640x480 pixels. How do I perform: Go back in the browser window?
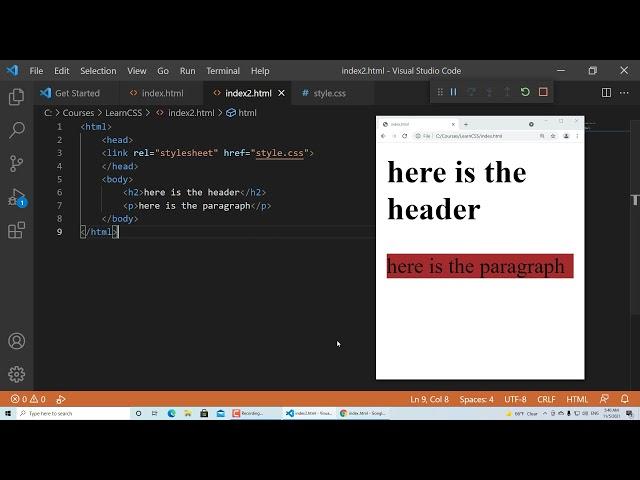(x=383, y=136)
